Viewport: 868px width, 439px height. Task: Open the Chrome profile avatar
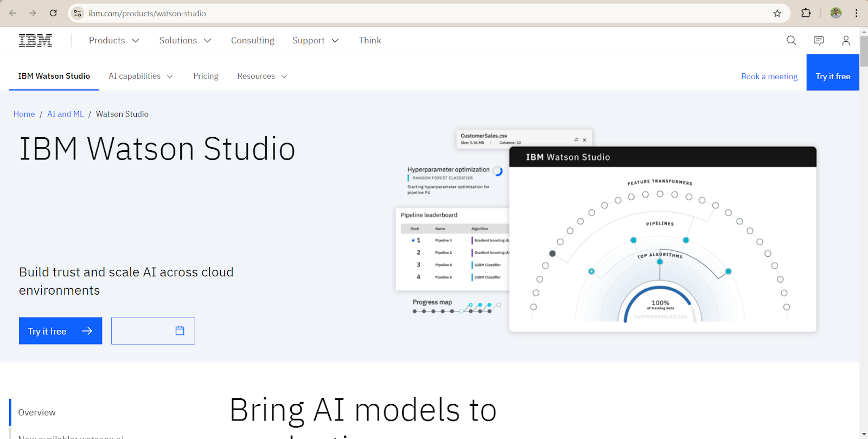(836, 13)
